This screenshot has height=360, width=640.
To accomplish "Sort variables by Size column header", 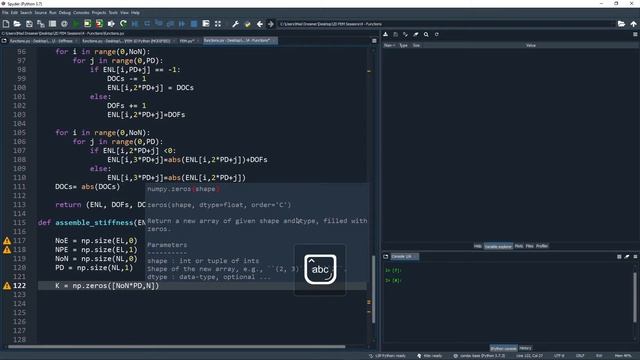I will [416, 45].
